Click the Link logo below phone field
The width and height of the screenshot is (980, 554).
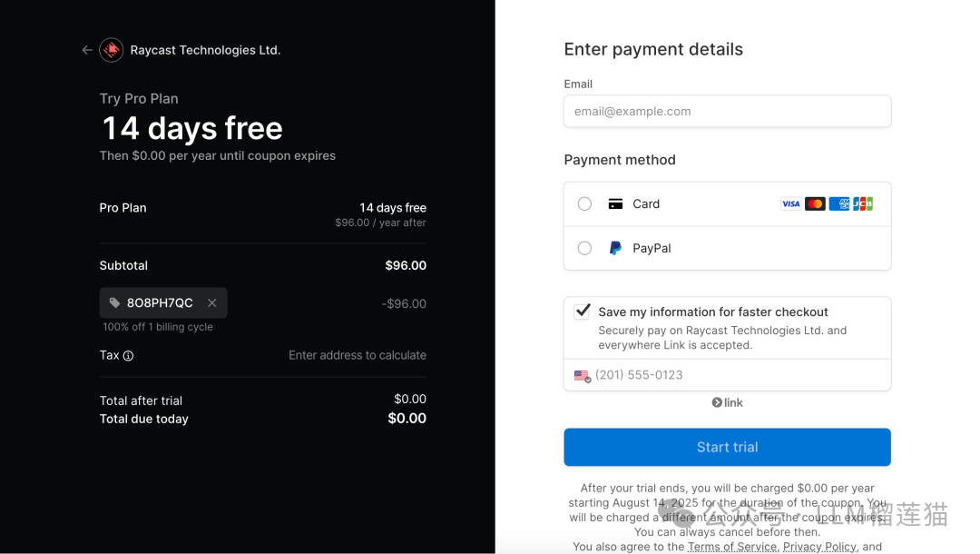[727, 402]
